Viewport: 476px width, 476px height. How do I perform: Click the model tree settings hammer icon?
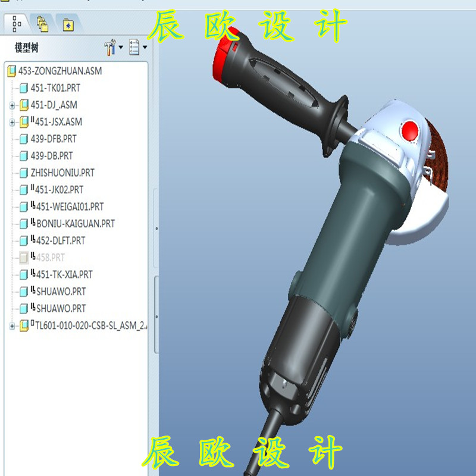click(110, 47)
